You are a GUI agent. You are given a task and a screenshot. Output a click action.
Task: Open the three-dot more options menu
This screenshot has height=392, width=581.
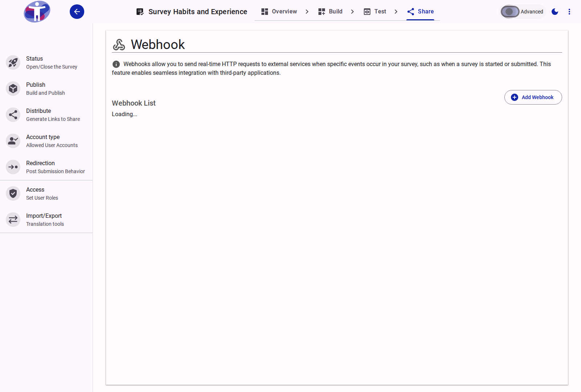[569, 12]
